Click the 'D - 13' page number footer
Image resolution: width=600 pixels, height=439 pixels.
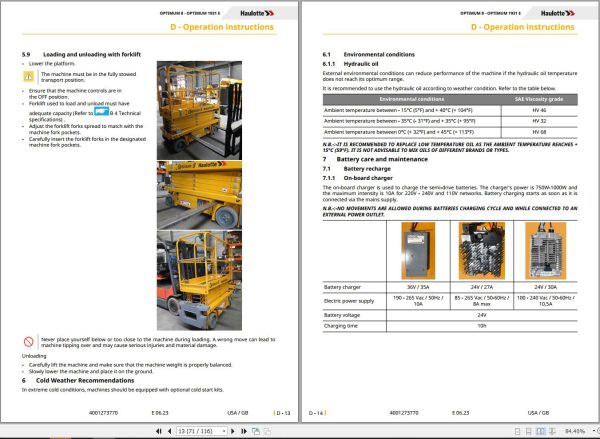tap(282, 413)
